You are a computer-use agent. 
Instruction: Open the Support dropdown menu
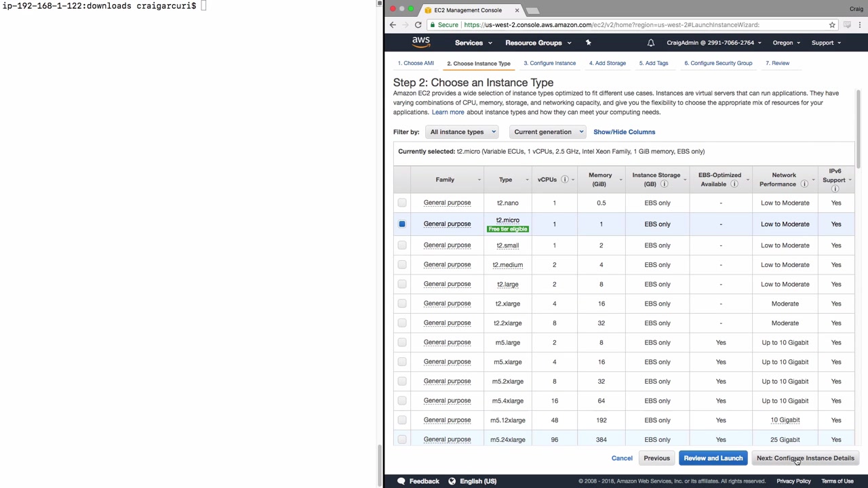pos(826,43)
